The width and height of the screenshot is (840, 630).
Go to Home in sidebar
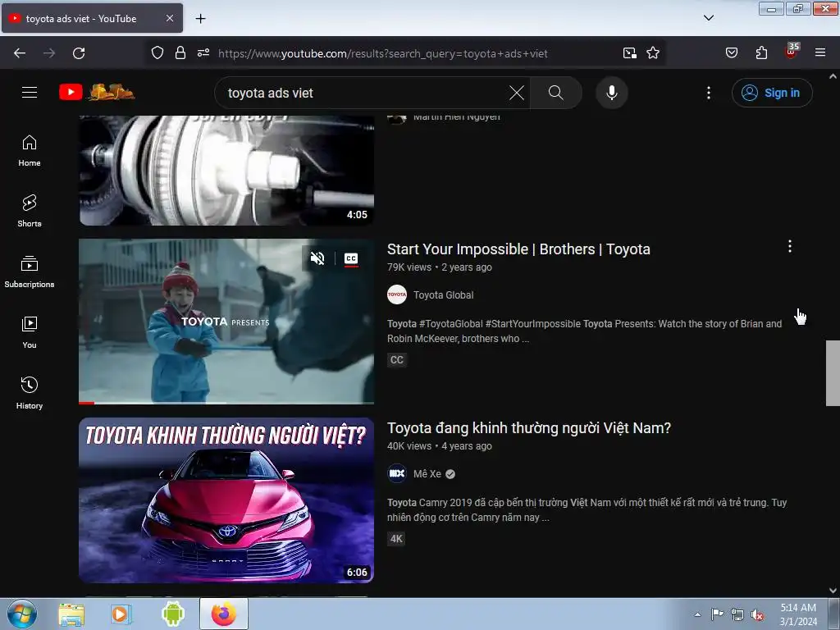30,151
